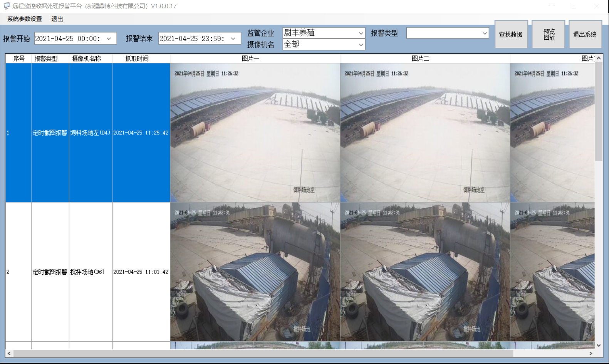This screenshot has width=609, height=364.
Task: Open the 摄像机名 camera dropdown
Action: pyautogui.click(x=361, y=45)
